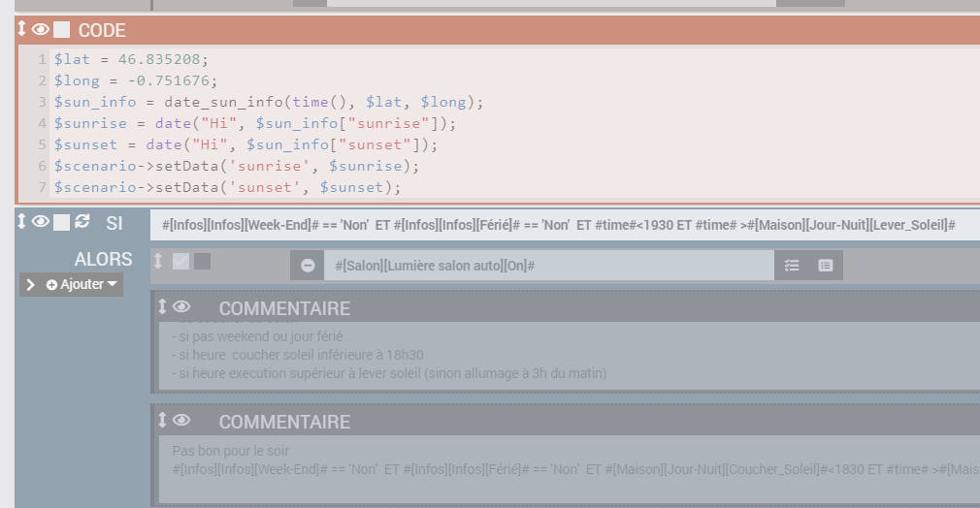Tick the checkbox of the SI block

point(61,222)
